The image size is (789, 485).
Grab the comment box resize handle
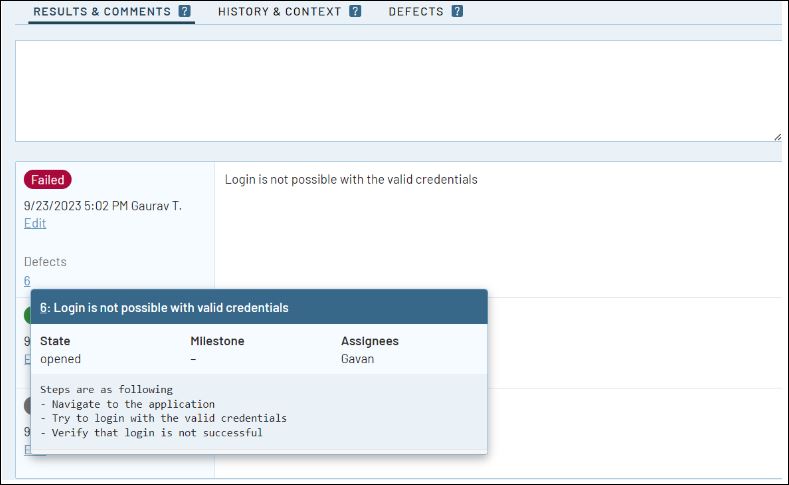click(777, 137)
